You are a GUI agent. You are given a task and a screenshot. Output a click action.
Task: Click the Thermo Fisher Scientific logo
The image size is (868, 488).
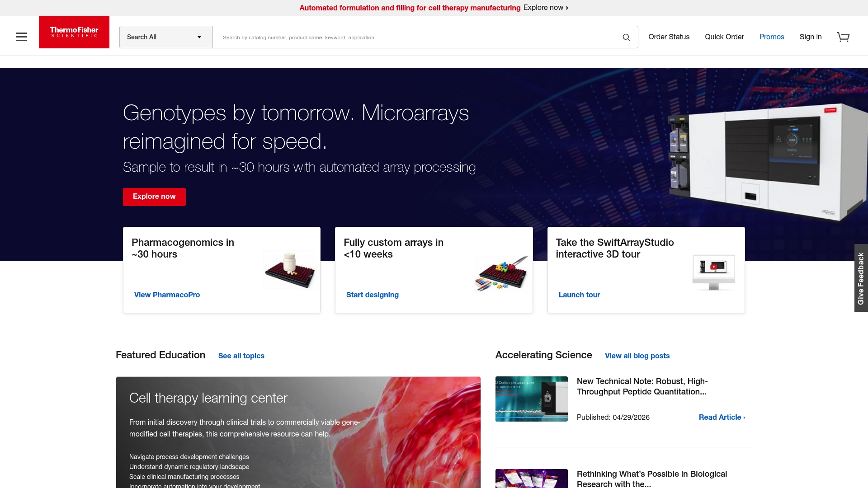click(x=74, y=32)
